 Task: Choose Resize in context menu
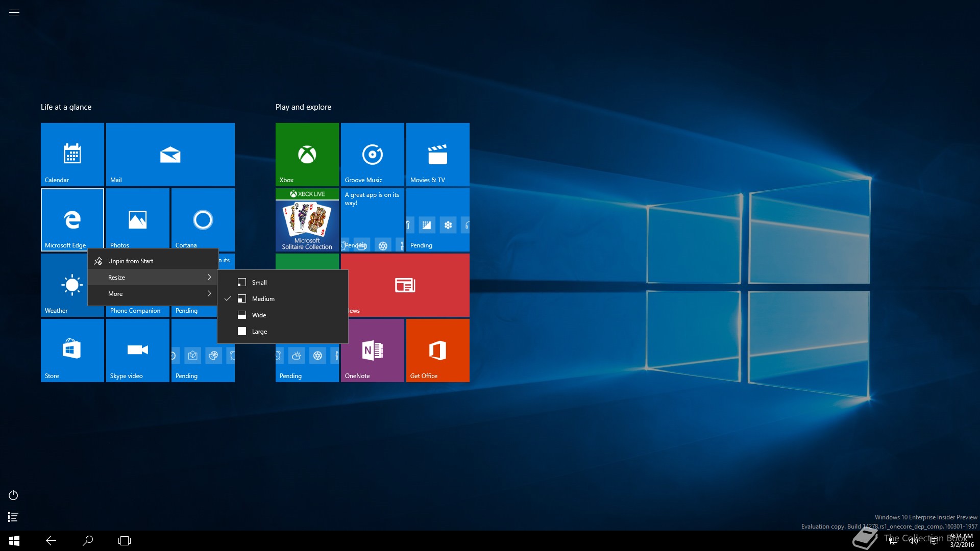[x=153, y=277]
